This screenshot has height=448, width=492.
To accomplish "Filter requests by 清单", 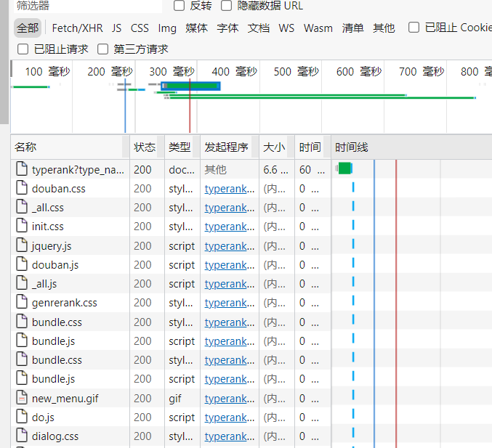I will 352,28.
